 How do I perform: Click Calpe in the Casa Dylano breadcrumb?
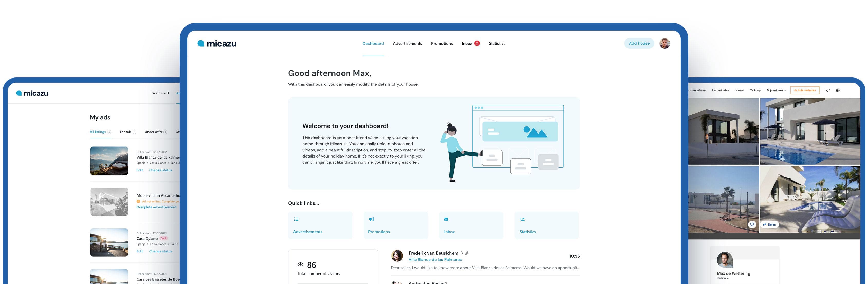(x=174, y=244)
